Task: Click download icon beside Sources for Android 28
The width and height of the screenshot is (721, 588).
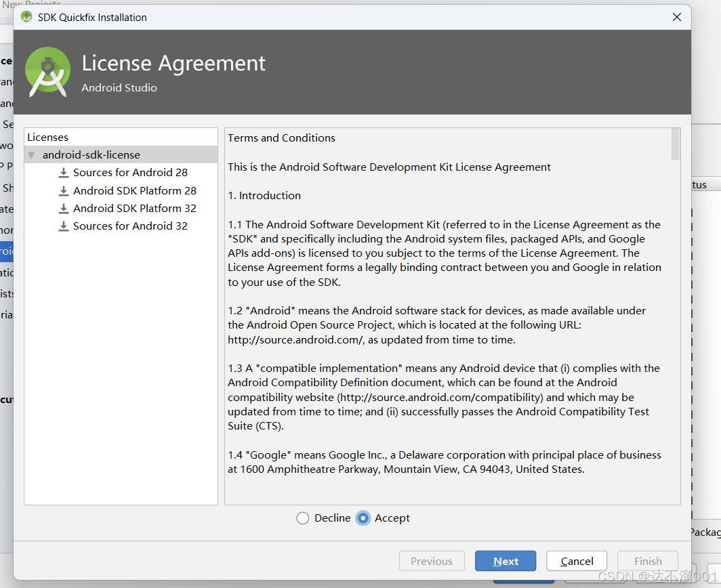Action: point(64,172)
